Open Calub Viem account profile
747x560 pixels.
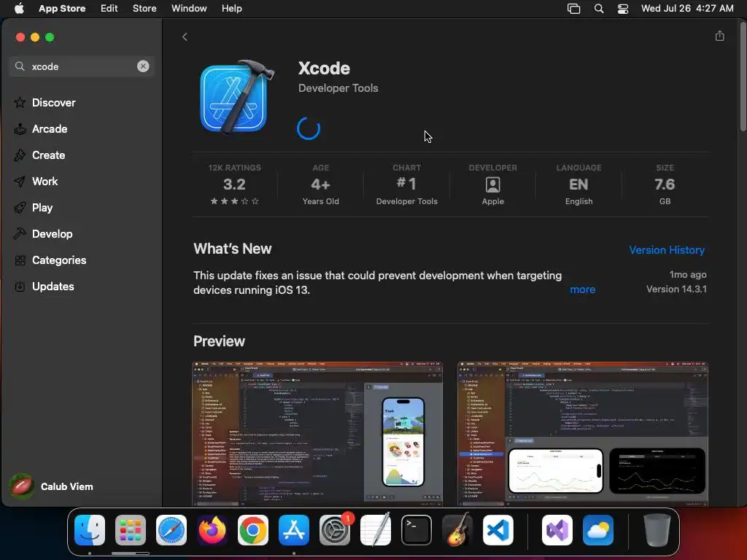pos(52,486)
